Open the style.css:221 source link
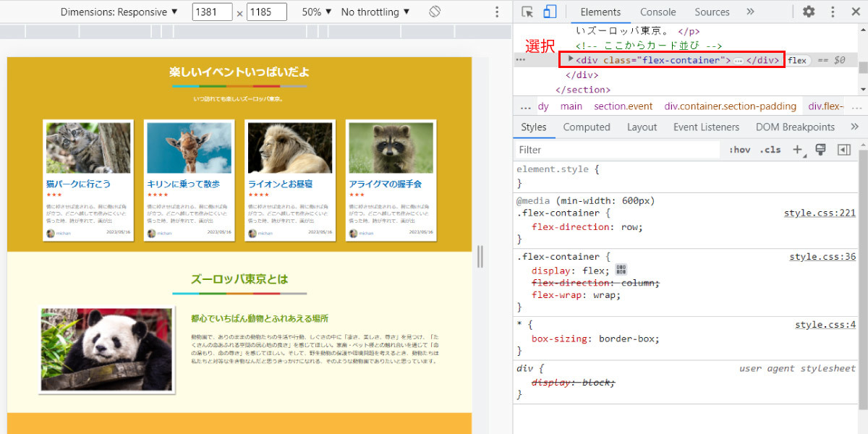The width and height of the screenshot is (868, 434). (x=820, y=213)
